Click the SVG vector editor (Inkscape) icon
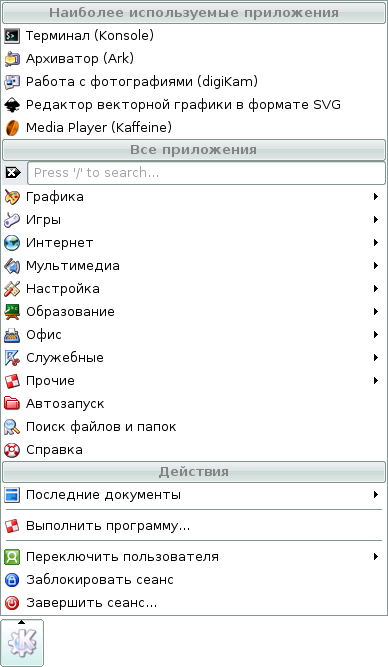 [12, 105]
